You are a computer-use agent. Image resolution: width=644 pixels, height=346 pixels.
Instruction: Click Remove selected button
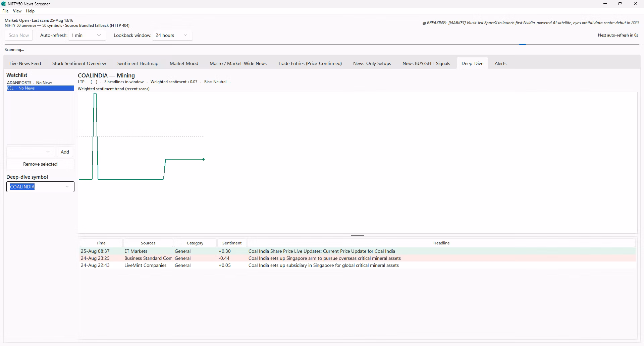(40, 164)
